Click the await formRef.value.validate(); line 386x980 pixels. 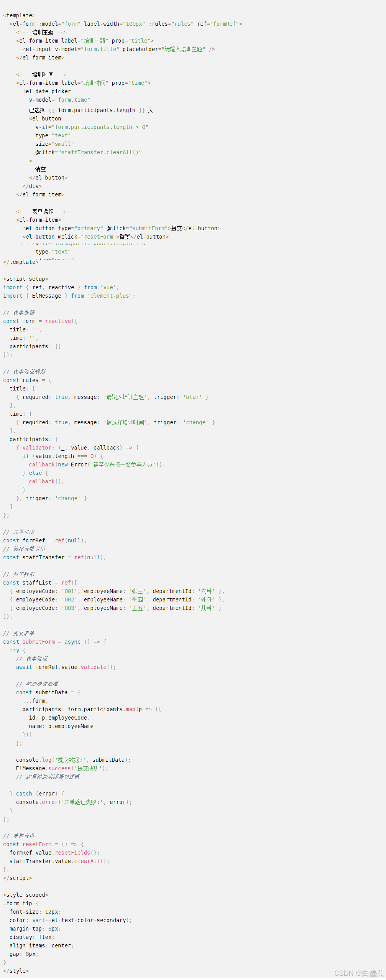(x=66, y=667)
